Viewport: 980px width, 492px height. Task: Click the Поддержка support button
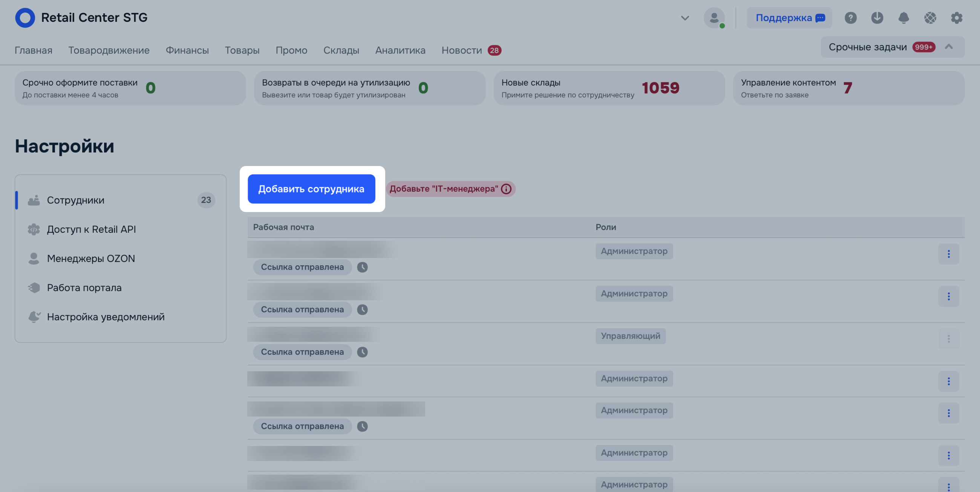click(x=789, y=18)
